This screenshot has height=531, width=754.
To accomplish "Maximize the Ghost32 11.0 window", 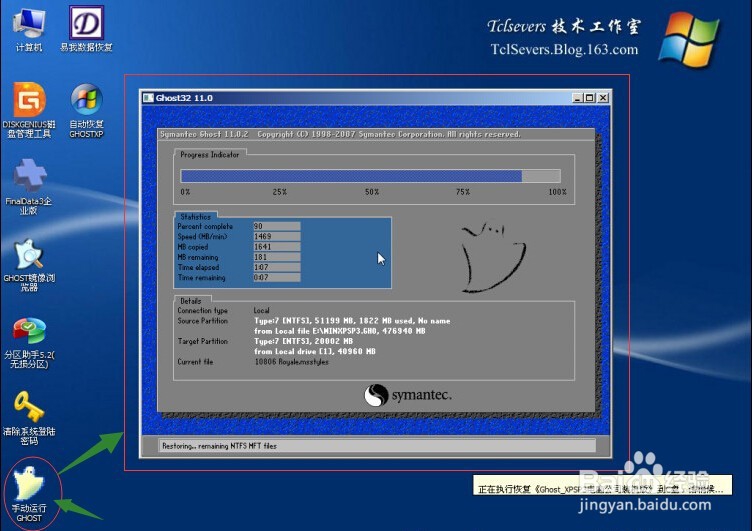I will point(589,98).
